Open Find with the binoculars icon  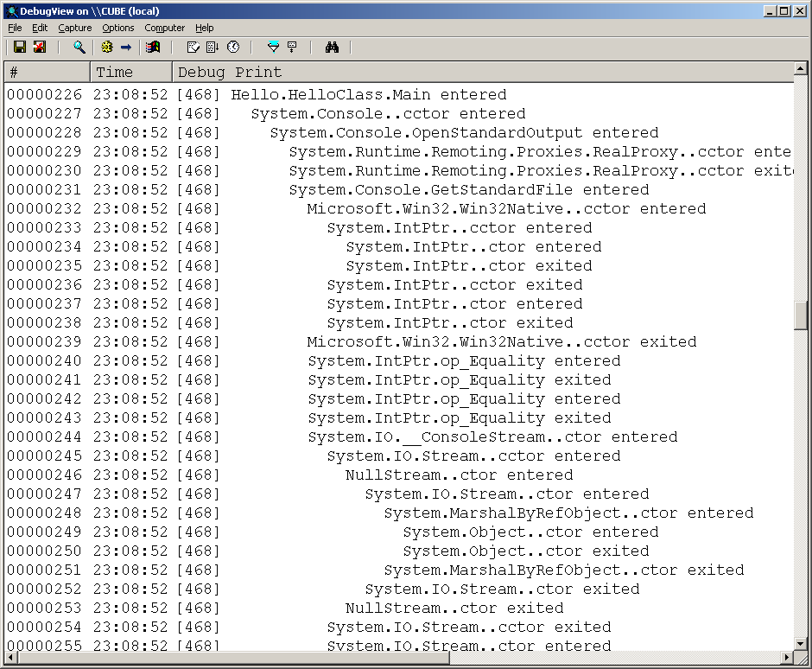click(x=332, y=47)
